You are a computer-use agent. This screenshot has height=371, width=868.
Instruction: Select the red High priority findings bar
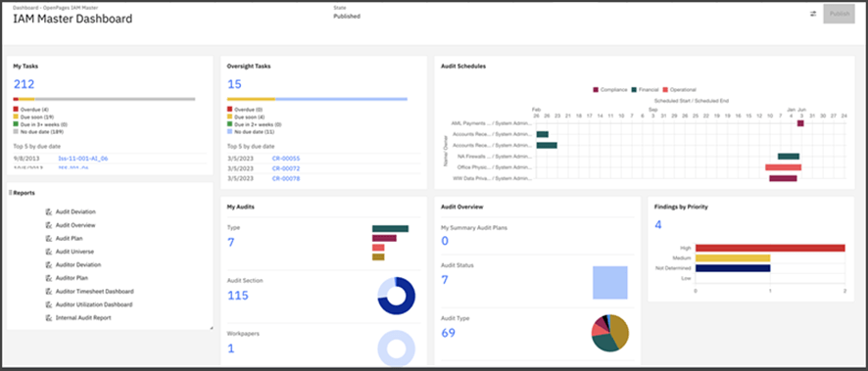[x=770, y=248]
